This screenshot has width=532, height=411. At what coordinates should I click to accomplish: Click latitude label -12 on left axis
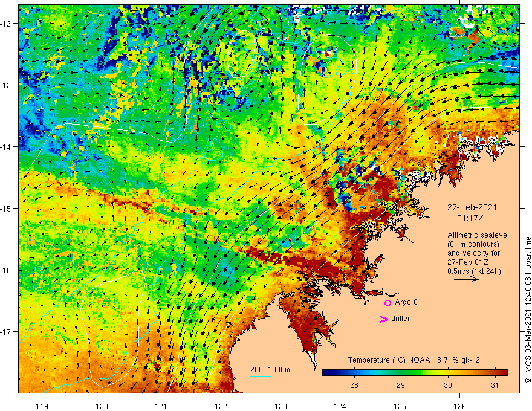tap(7, 24)
